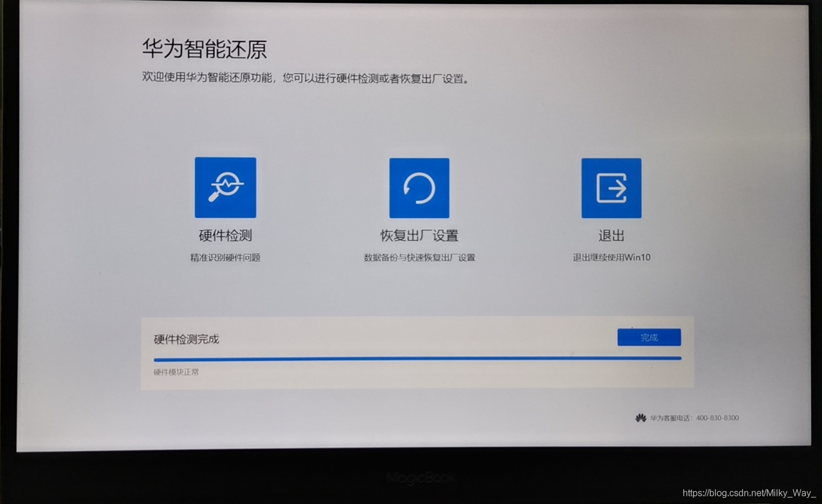Click the hardware detection progress bar

click(417, 358)
